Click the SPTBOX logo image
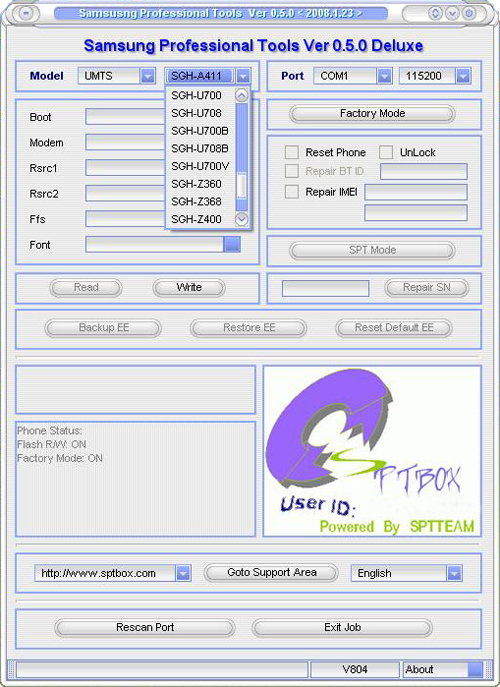Viewport: 500px width, 687px height. point(372,451)
